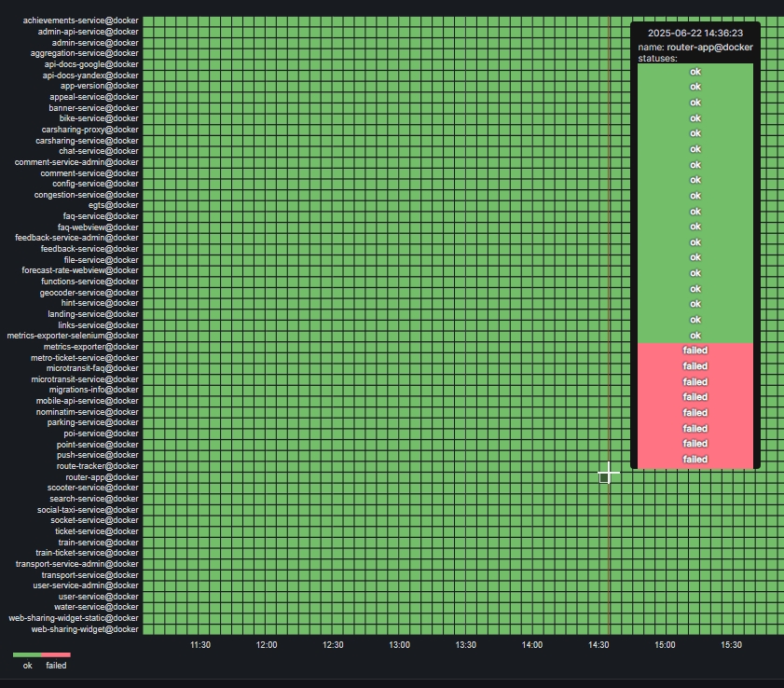Click the red failed legend color bar
The height and width of the screenshot is (688, 784).
(x=56, y=654)
